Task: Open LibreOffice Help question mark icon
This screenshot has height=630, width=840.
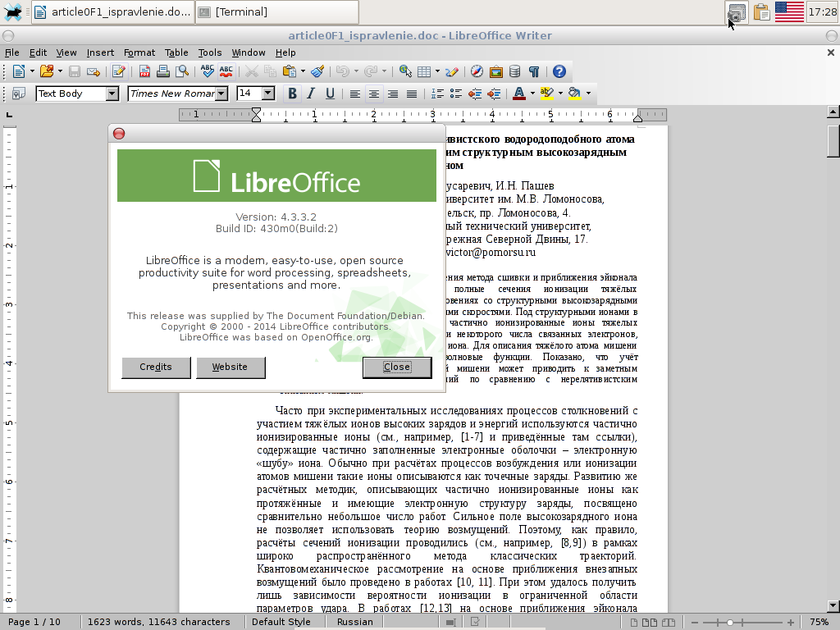Action: (x=559, y=71)
